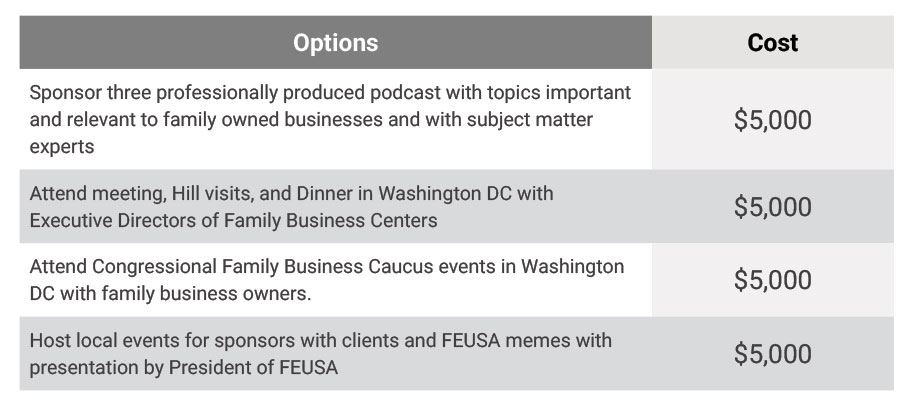Screen dimensions: 916x412
Task: Click the Options column header
Action: pyautogui.click(x=335, y=43)
